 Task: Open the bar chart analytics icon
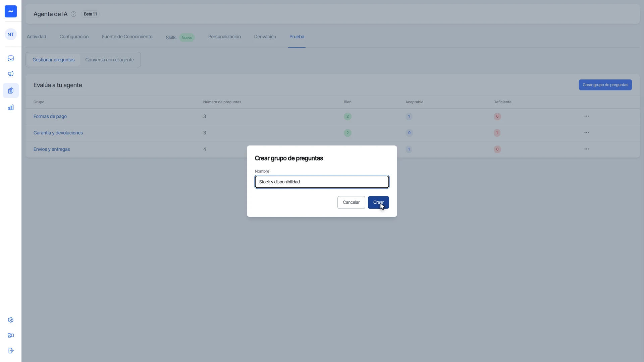pos(11,107)
